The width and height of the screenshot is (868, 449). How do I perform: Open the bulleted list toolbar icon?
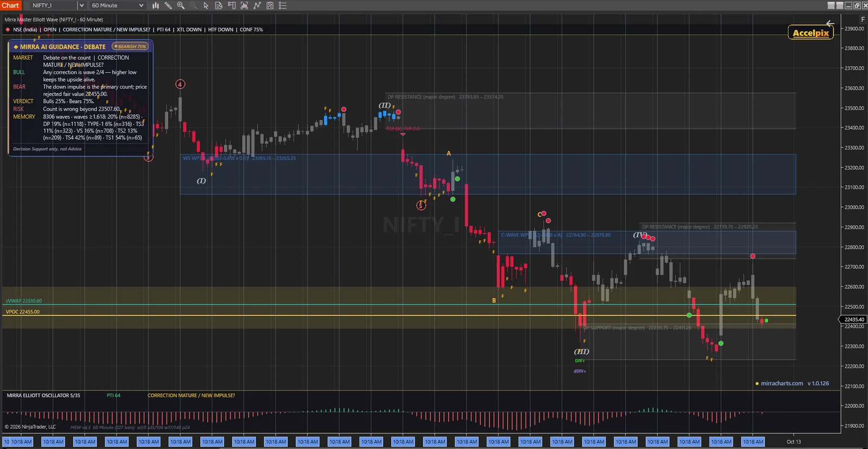pos(283,5)
